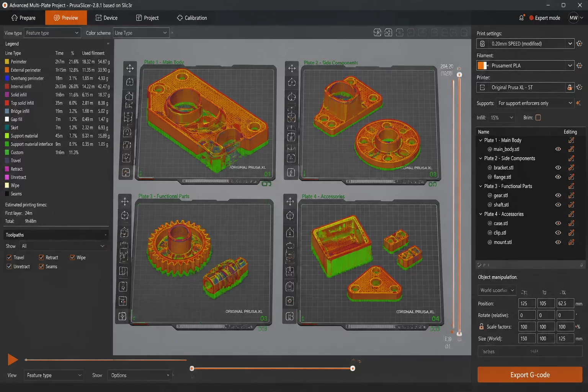Open printer settings gear next to Original Prusa XL
This screenshot has width=588, height=392.
coord(580,87)
